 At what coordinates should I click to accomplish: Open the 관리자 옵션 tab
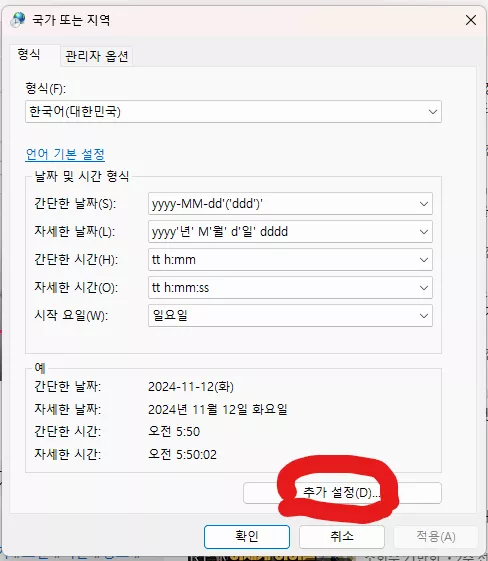[x=97, y=56]
